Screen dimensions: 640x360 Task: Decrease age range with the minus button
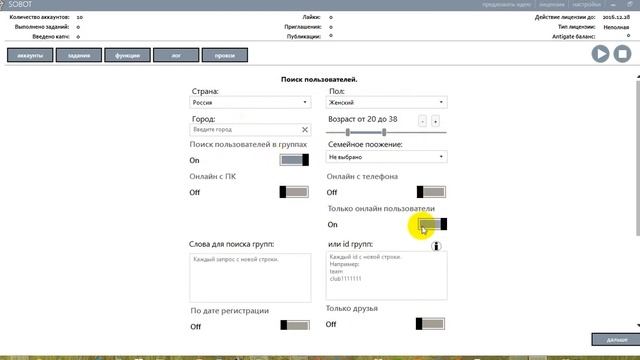422,121
